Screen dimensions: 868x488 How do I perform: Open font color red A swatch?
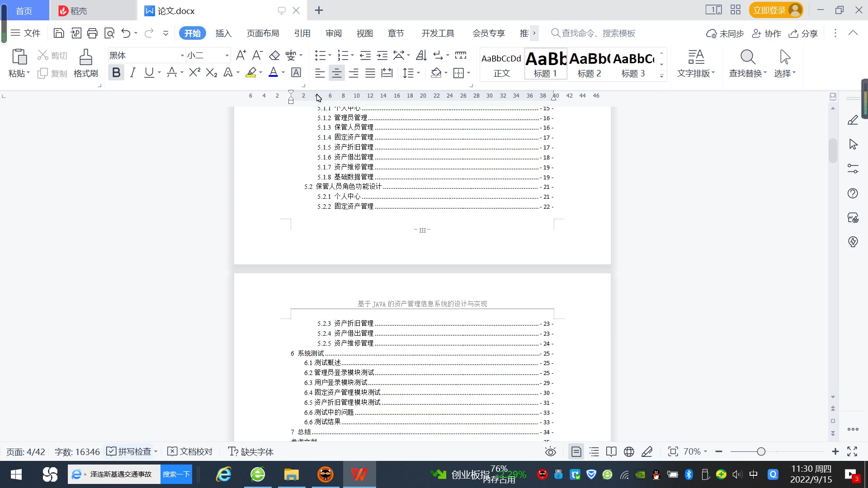point(273,72)
